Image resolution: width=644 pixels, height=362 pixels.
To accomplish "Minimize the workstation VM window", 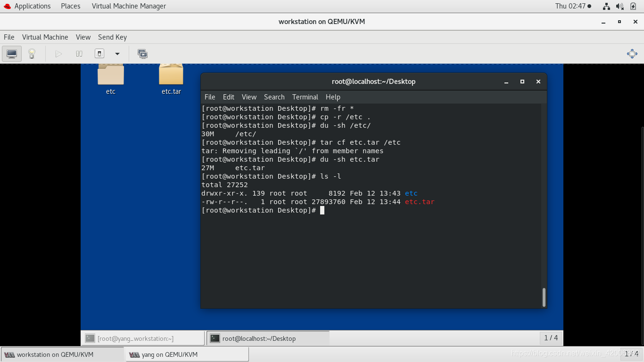I will coord(603,22).
